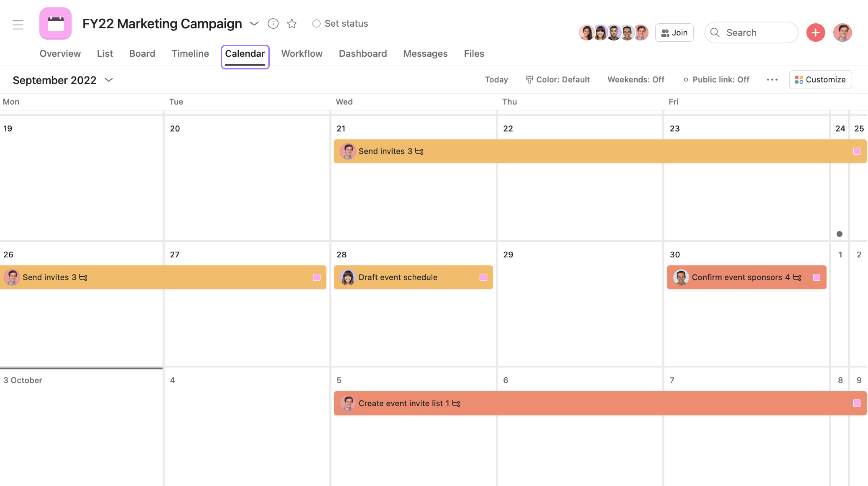Screen dimensions: 868x486
Task: Click the Search icon
Action: [715, 32]
